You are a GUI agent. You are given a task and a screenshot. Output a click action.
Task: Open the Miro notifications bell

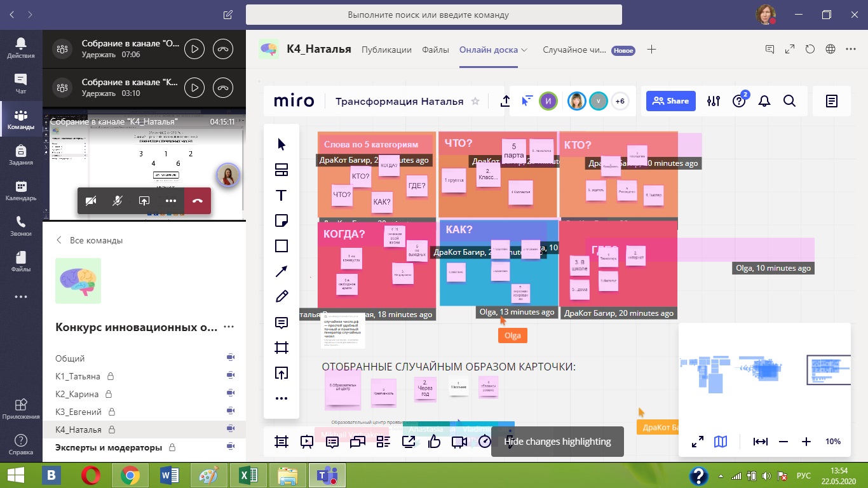[764, 101]
